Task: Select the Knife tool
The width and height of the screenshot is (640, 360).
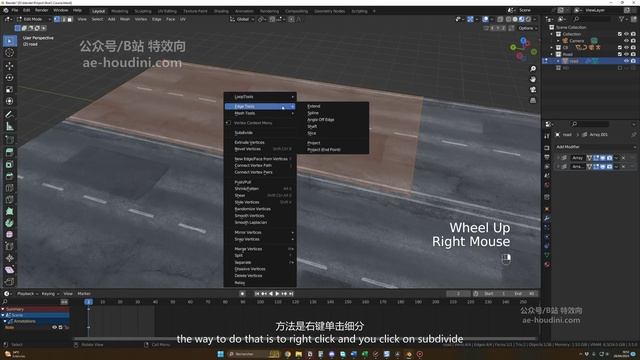Action: 10,200
